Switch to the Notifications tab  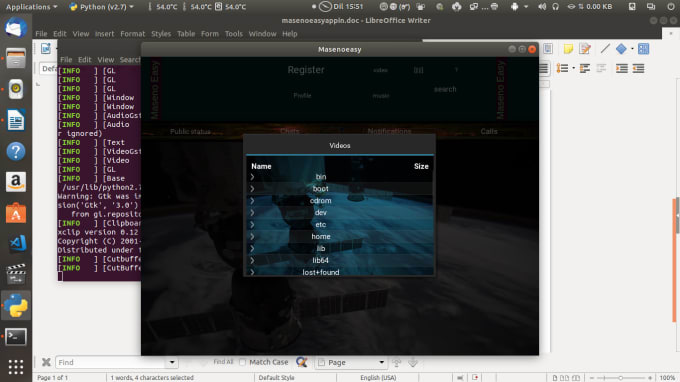coord(389,131)
